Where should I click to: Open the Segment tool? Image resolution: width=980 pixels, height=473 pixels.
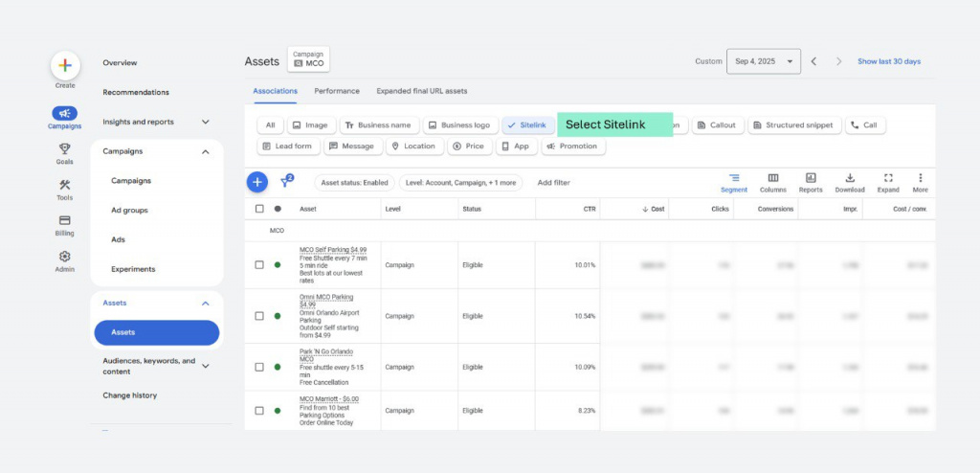[x=734, y=183]
